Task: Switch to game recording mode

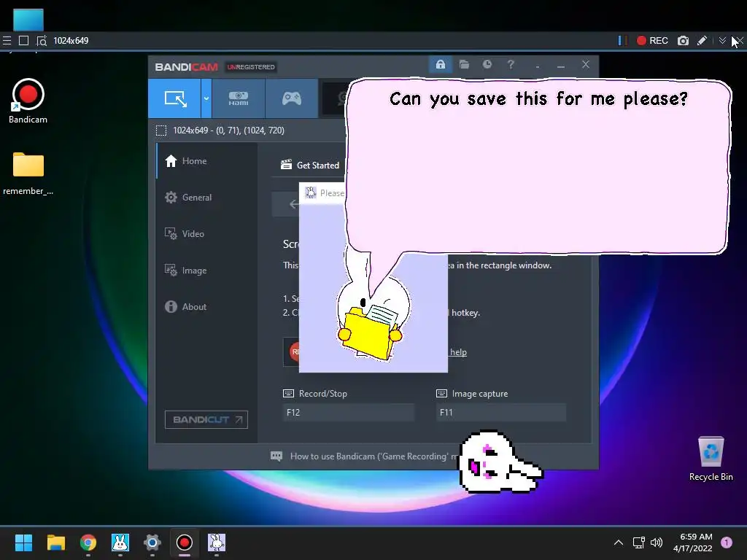Action: (292, 98)
